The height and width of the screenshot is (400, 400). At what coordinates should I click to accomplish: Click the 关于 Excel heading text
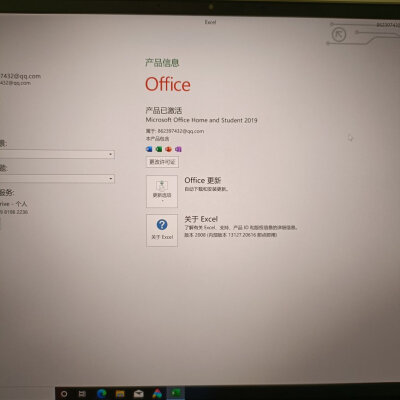[201, 219]
